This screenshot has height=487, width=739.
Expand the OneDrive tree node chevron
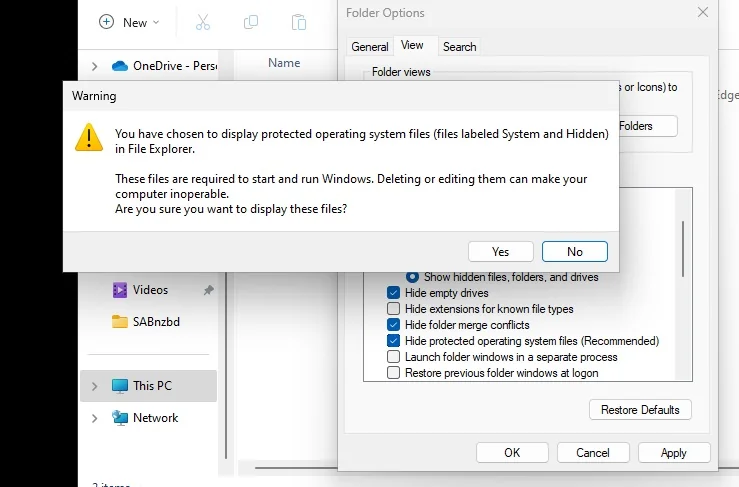[x=94, y=66]
